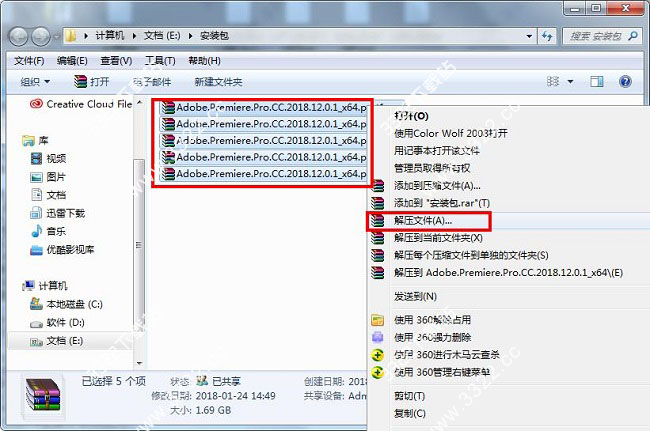The image size is (650, 431).
Task: Select 本地磁盘 (C:) drive in sidebar
Action: coord(66,305)
